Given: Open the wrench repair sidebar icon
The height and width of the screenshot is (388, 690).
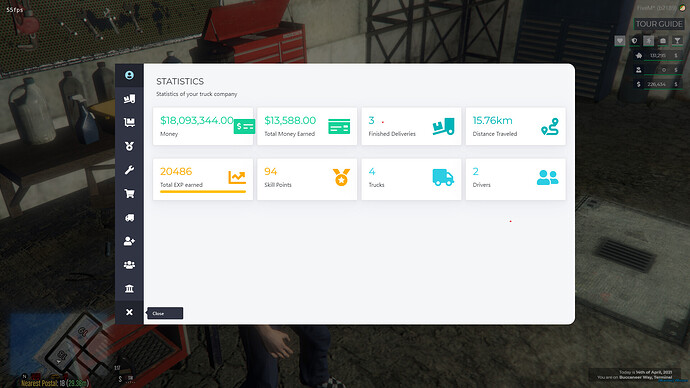Looking at the screenshot, I should [129, 170].
